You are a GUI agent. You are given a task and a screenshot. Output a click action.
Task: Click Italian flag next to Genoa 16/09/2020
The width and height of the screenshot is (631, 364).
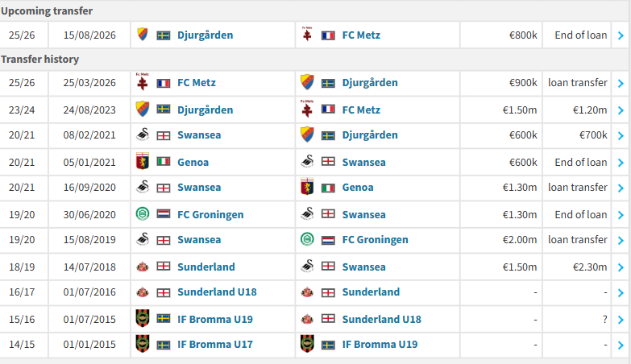click(x=328, y=188)
